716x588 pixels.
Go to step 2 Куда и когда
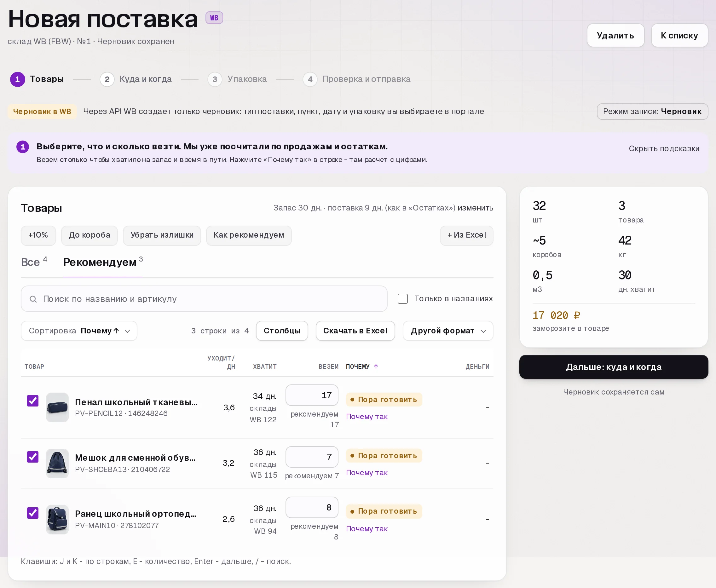[x=136, y=79]
